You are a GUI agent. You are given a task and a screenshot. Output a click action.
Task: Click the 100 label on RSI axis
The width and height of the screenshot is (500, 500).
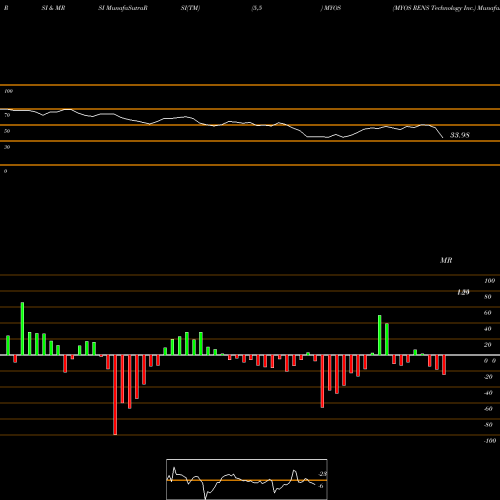8,91
